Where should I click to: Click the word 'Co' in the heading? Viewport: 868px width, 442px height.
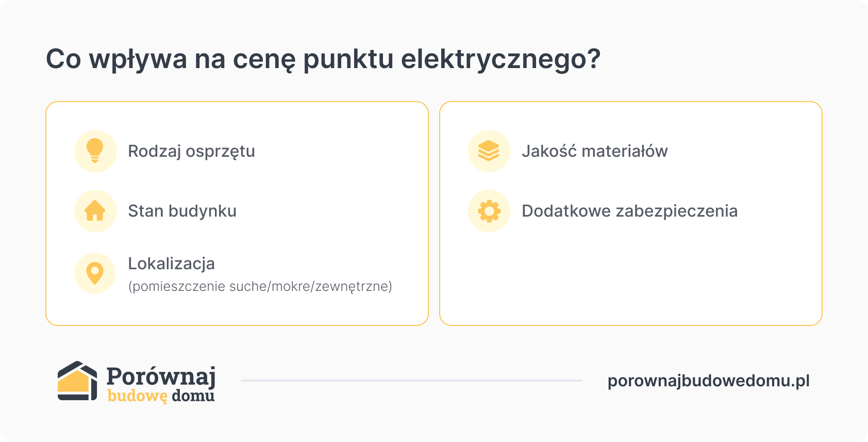[x=63, y=59]
